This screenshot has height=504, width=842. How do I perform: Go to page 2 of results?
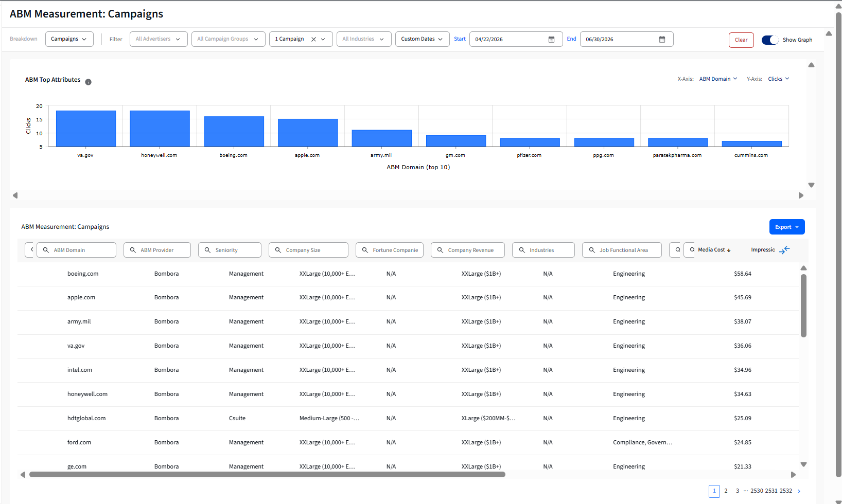(x=726, y=491)
